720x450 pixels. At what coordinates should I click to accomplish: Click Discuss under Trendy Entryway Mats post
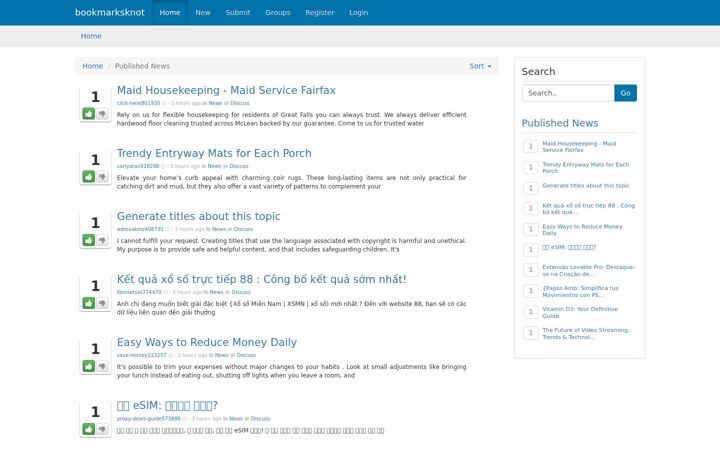click(239, 166)
